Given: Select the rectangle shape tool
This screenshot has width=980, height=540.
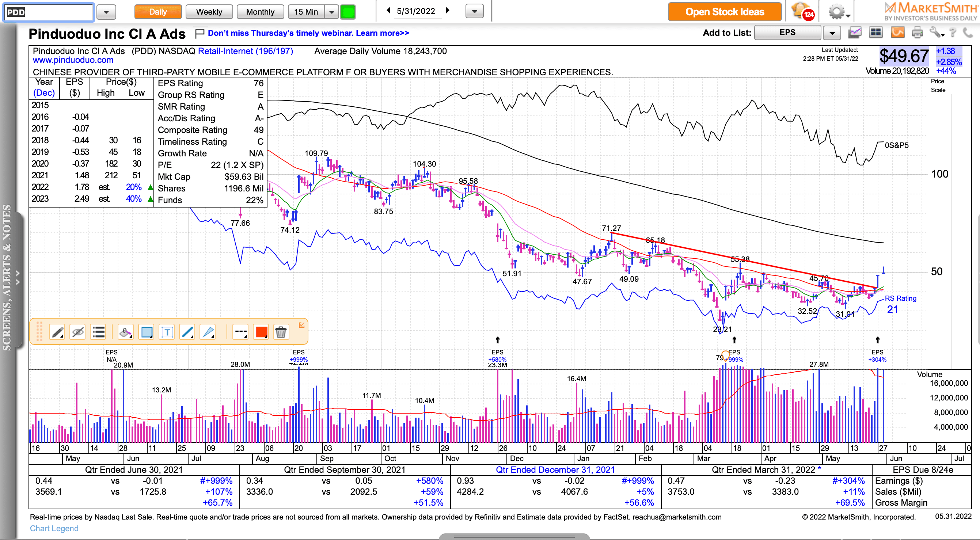Looking at the screenshot, I should pos(147,332).
